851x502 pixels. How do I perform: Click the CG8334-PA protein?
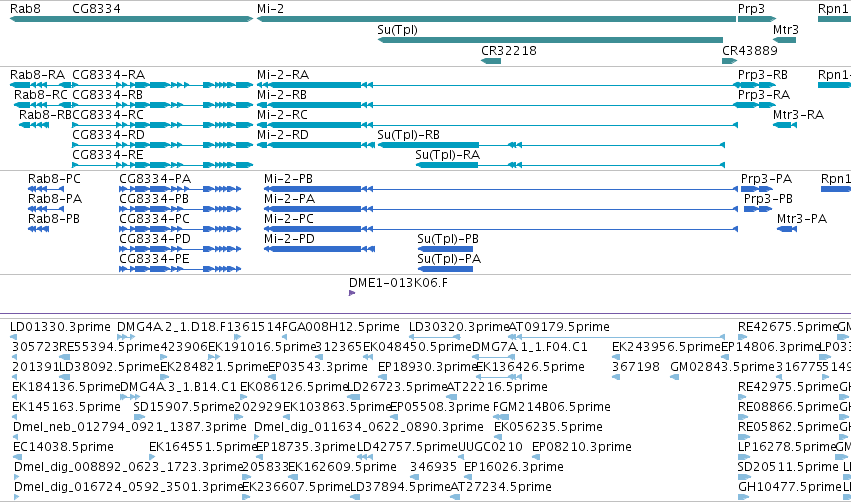pos(180,189)
